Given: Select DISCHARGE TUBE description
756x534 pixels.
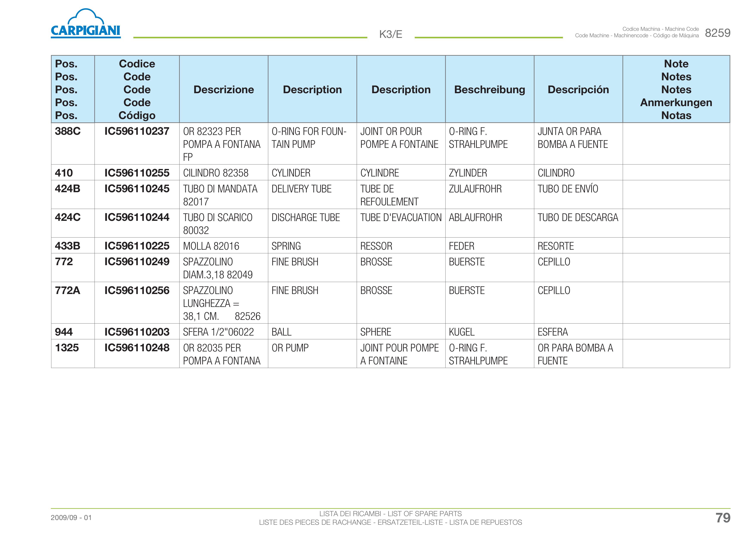Looking at the screenshot, I should [x=306, y=217].
